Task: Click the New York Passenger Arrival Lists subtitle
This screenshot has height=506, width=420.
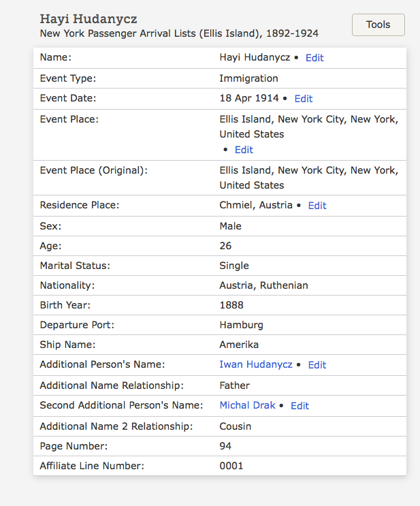Action: [179, 33]
